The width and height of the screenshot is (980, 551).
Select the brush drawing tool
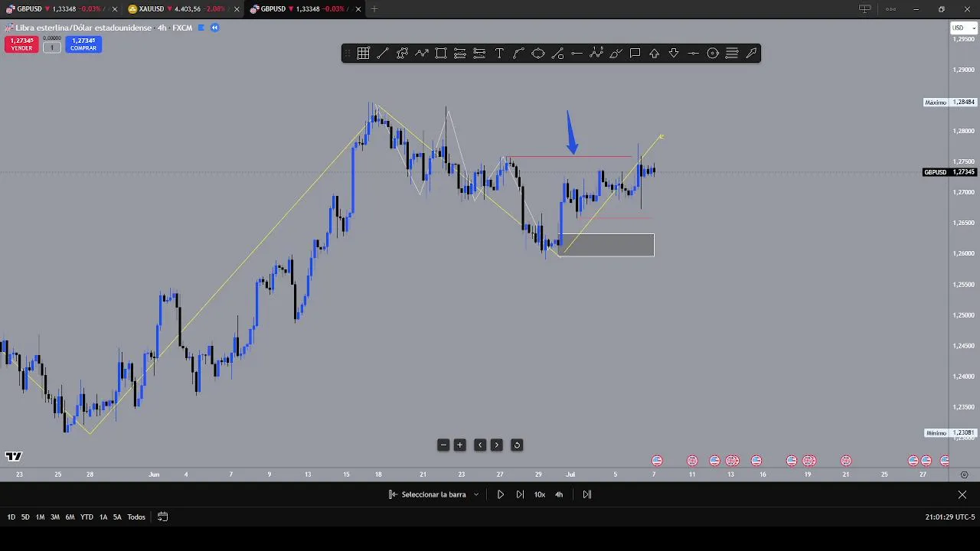click(x=616, y=54)
